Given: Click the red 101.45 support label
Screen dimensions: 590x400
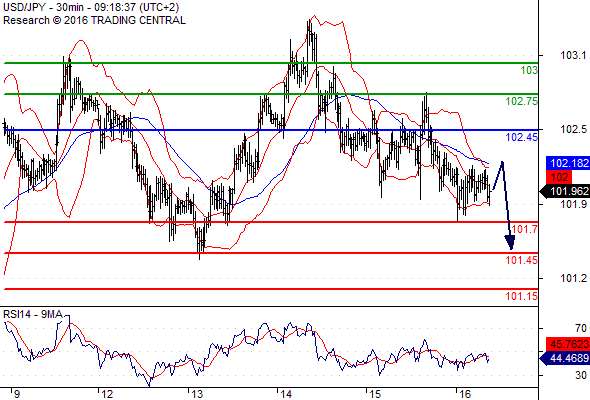Looking at the screenshot, I should [522, 260].
